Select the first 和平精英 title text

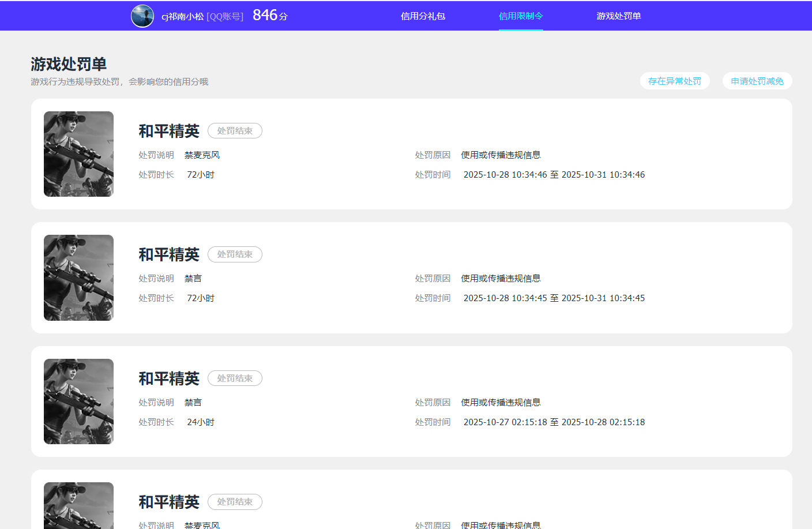tap(168, 131)
